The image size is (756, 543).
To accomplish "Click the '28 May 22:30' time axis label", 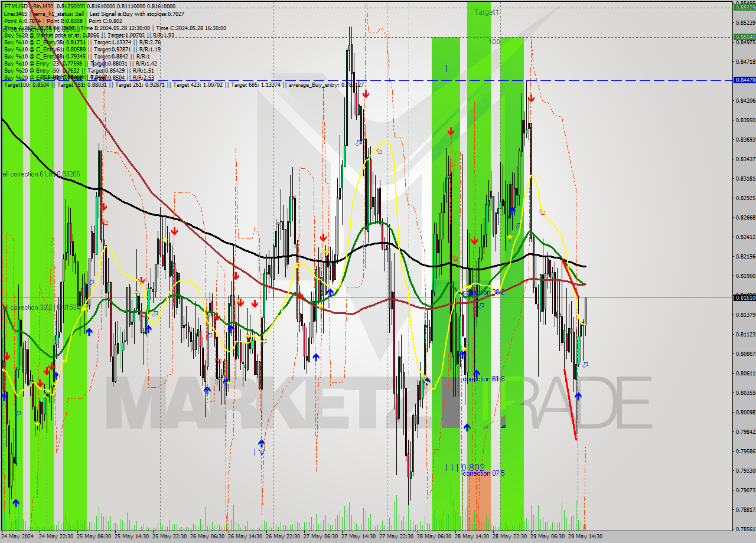I will pyautogui.click(x=510, y=537).
